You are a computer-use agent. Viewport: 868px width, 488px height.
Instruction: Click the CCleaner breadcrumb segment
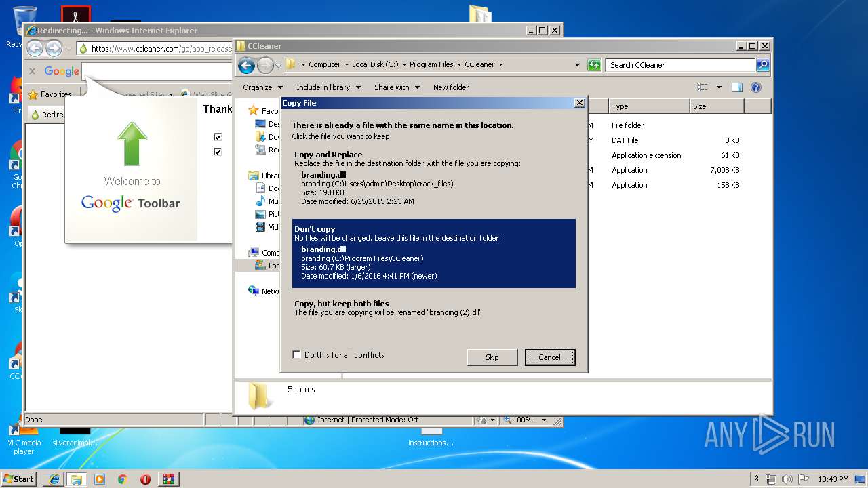point(479,65)
